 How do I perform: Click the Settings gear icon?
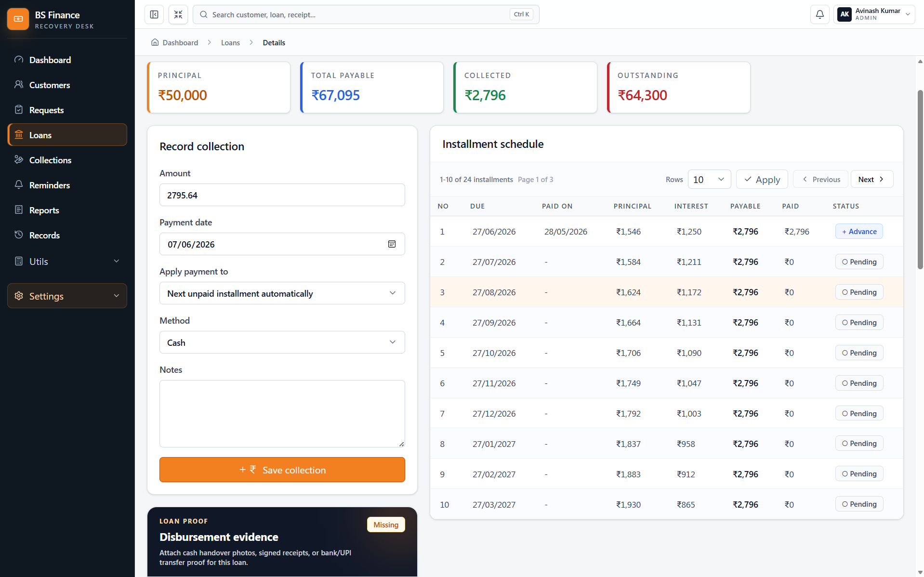(19, 296)
